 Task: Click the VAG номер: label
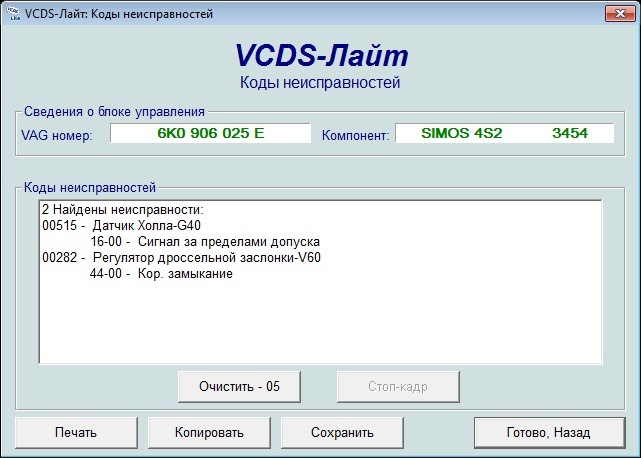point(57,135)
